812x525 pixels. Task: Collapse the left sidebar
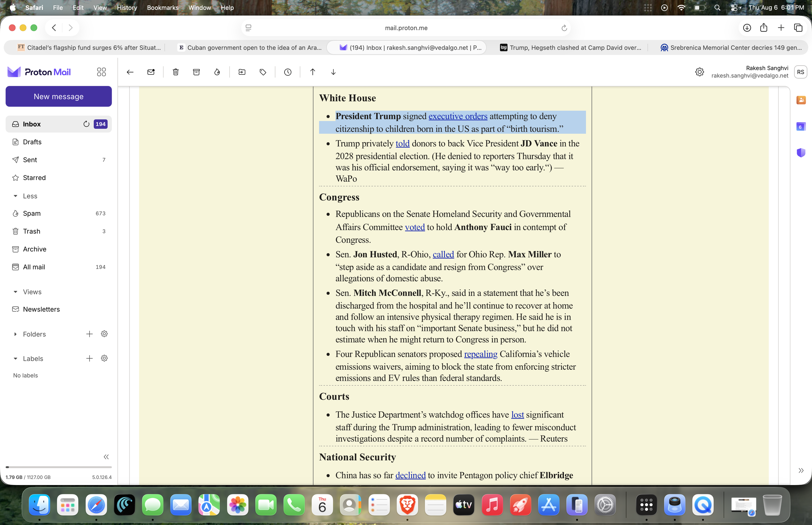point(106,457)
